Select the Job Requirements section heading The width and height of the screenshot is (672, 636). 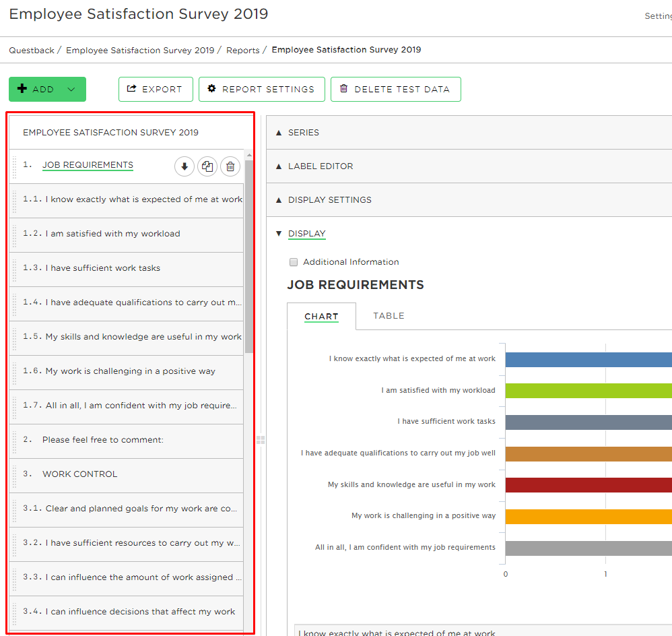click(88, 165)
